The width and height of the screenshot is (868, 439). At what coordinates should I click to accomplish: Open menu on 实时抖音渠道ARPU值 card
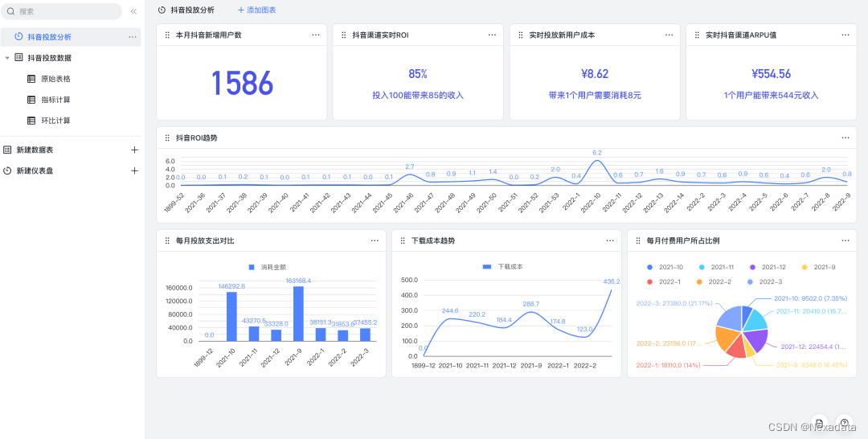pyautogui.click(x=845, y=35)
